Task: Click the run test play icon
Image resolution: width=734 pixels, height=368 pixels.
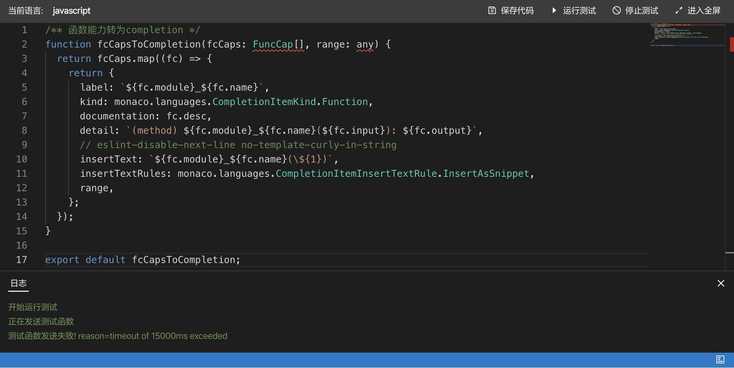Action: 554,10
